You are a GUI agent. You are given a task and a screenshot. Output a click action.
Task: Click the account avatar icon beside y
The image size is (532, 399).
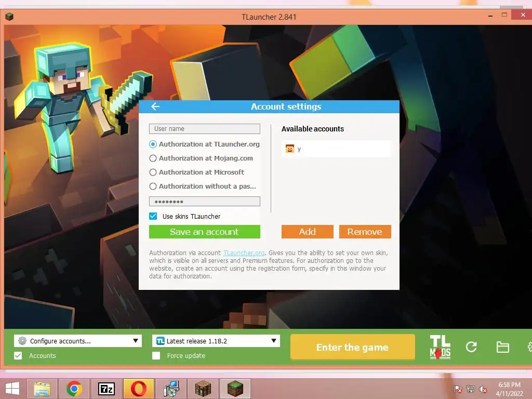(290, 149)
